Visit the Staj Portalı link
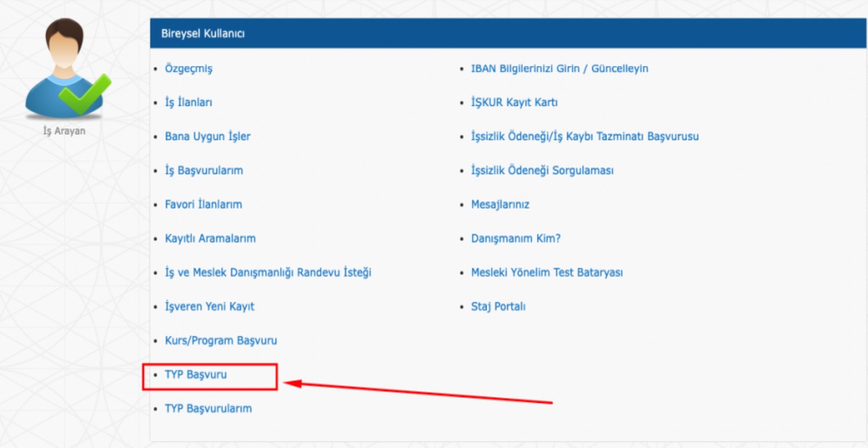The width and height of the screenshot is (868, 448). coord(498,306)
